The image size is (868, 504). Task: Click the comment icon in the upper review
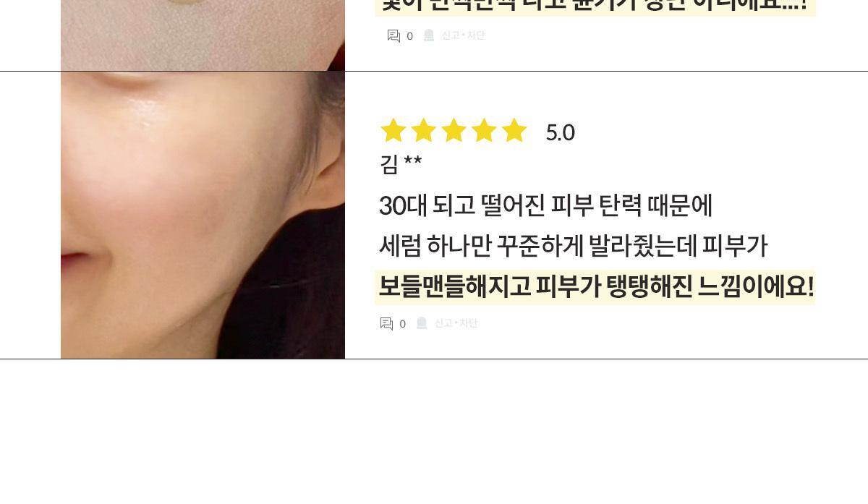pyautogui.click(x=393, y=36)
